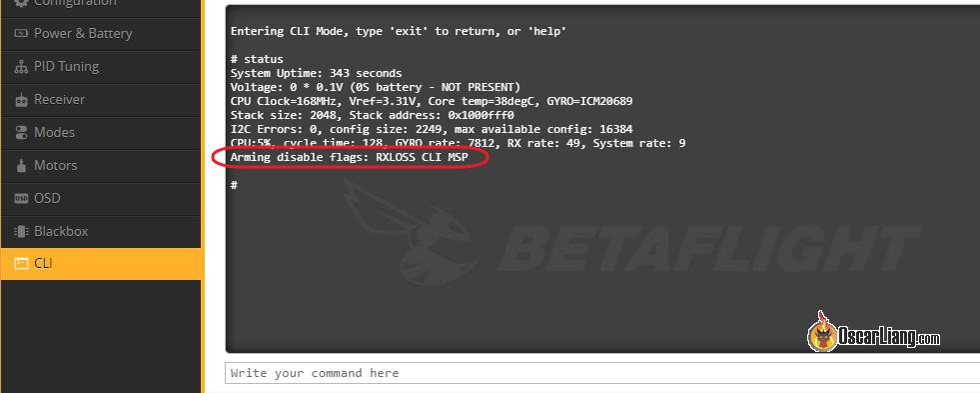Click the '# status' command line
This screenshot has height=393, width=980.
[x=257, y=59]
